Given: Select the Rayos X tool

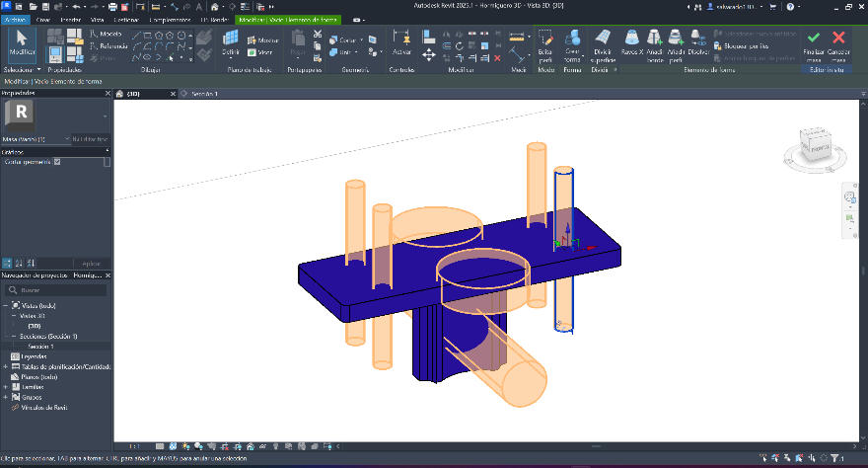Looking at the screenshot, I should [x=631, y=43].
